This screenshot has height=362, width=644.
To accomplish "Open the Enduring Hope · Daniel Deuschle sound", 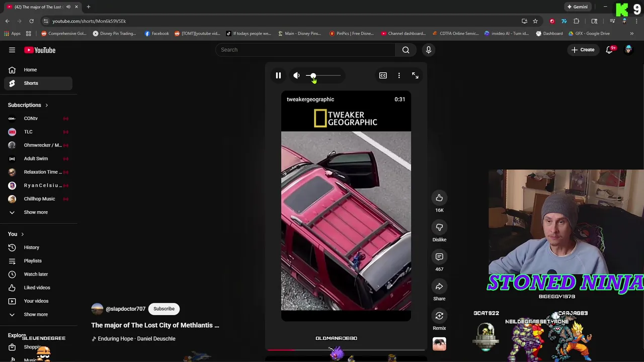I will tap(136, 338).
